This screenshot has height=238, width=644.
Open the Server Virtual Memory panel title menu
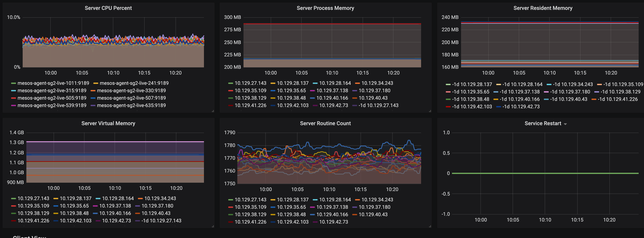pos(108,123)
